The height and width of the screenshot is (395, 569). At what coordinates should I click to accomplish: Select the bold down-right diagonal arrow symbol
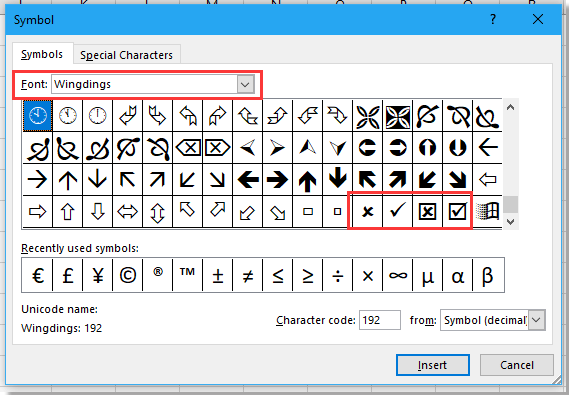pos(458,180)
